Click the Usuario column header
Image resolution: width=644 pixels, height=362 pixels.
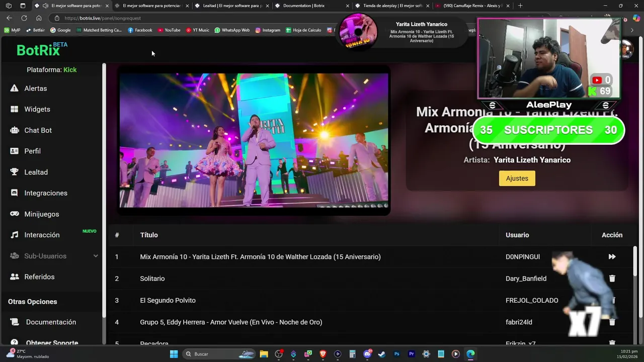pos(517,235)
